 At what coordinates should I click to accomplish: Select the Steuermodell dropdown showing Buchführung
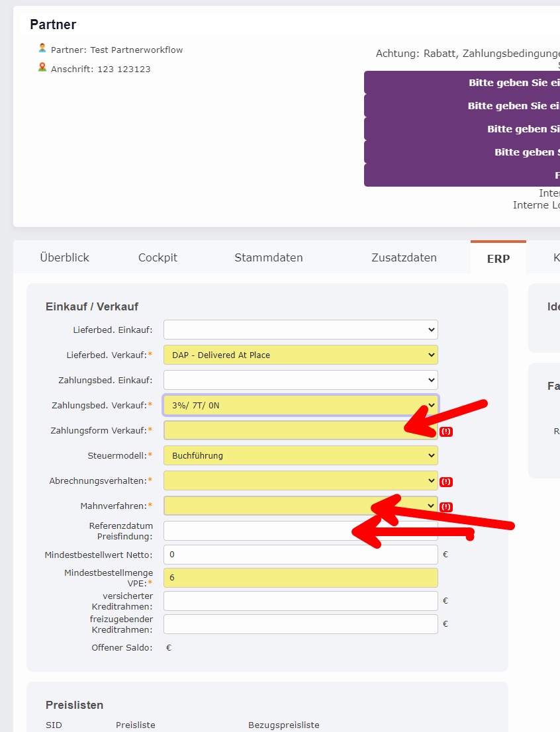point(300,455)
